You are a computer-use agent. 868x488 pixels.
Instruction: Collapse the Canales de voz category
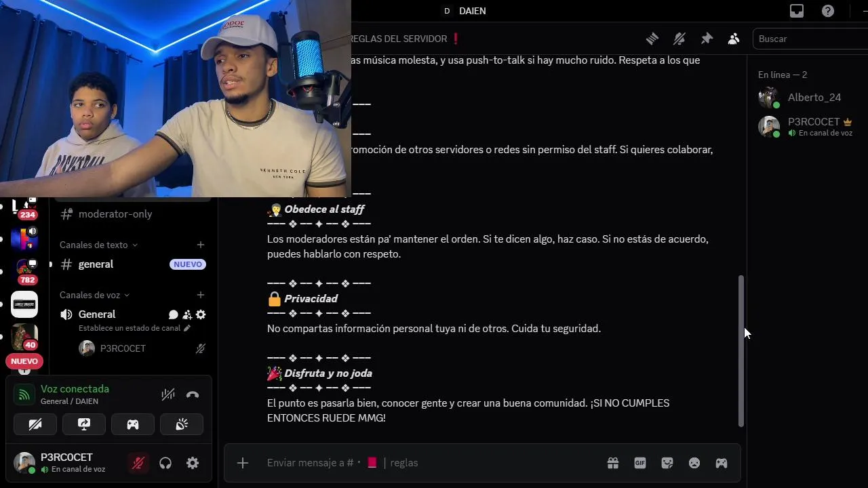coord(94,295)
